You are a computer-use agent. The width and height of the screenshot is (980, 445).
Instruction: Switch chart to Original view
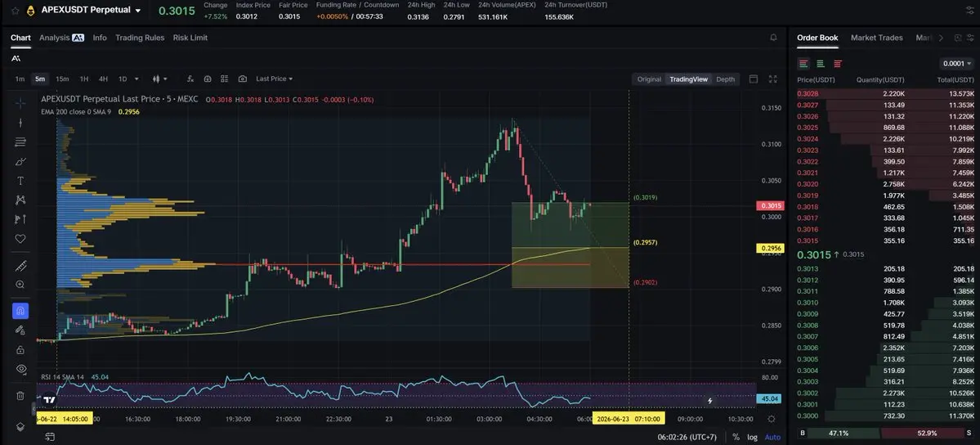(x=649, y=79)
